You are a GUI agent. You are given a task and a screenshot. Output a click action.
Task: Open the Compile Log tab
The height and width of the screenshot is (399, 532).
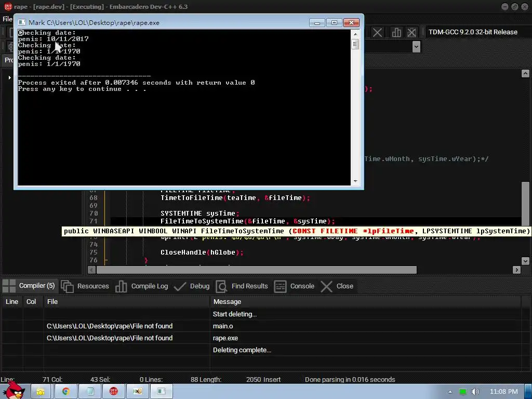[141, 286]
